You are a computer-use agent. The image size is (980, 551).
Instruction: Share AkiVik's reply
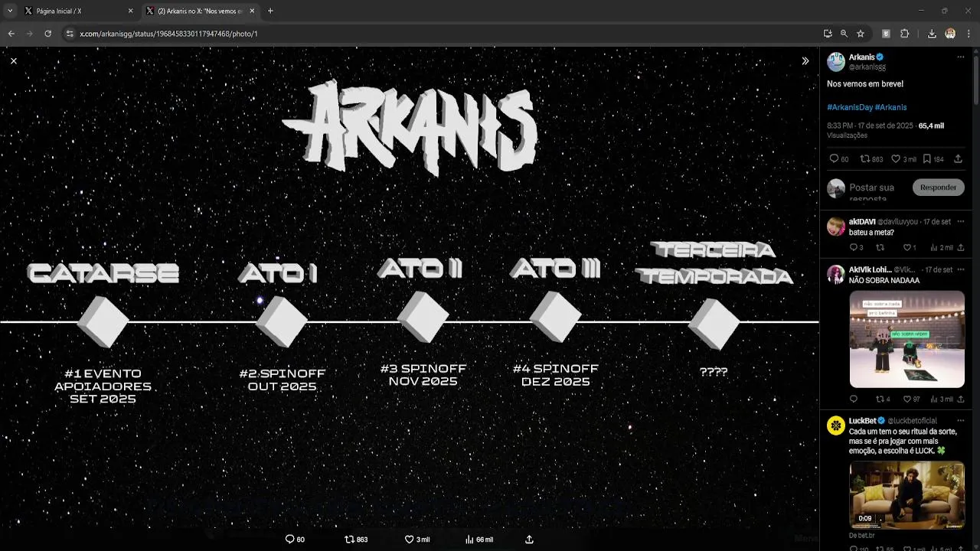(x=961, y=399)
